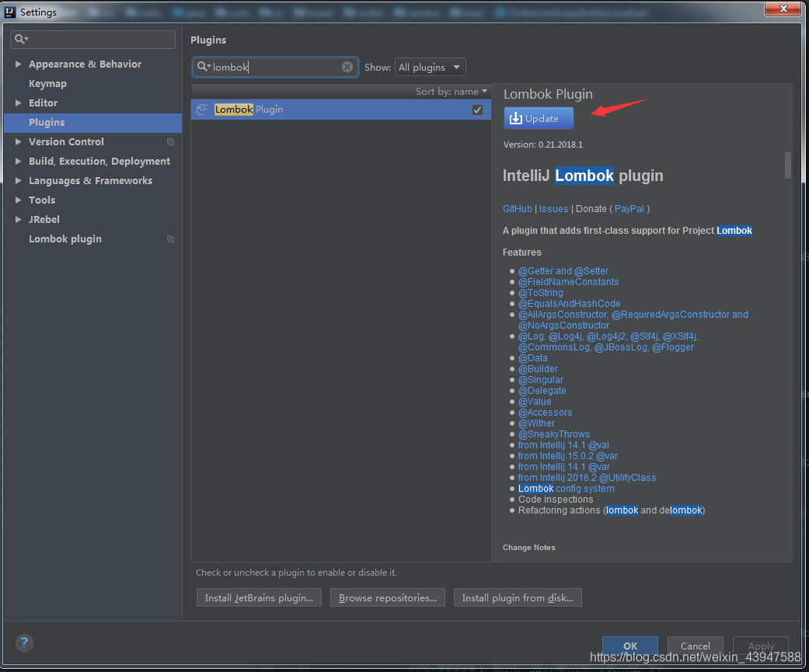Click Install JetBrains plugin button

[x=259, y=597]
